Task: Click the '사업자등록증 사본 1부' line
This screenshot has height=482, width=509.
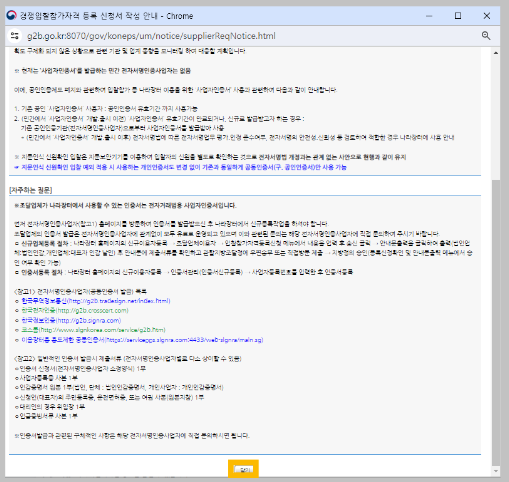Action: 46,378
